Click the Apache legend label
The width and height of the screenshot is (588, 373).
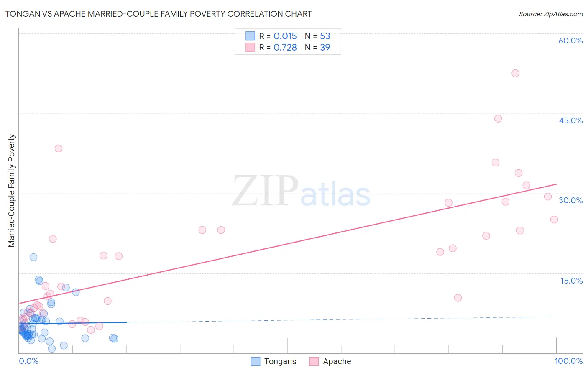[337, 361]
